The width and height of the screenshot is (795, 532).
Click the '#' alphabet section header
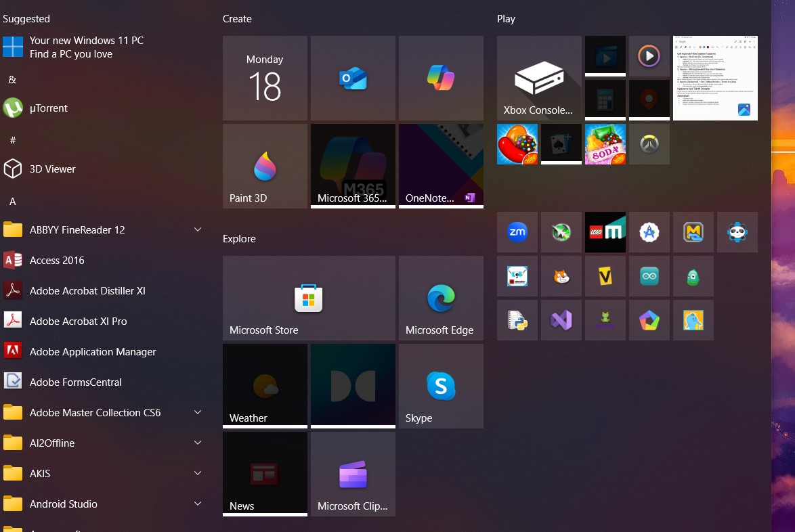tap(13, 140)
